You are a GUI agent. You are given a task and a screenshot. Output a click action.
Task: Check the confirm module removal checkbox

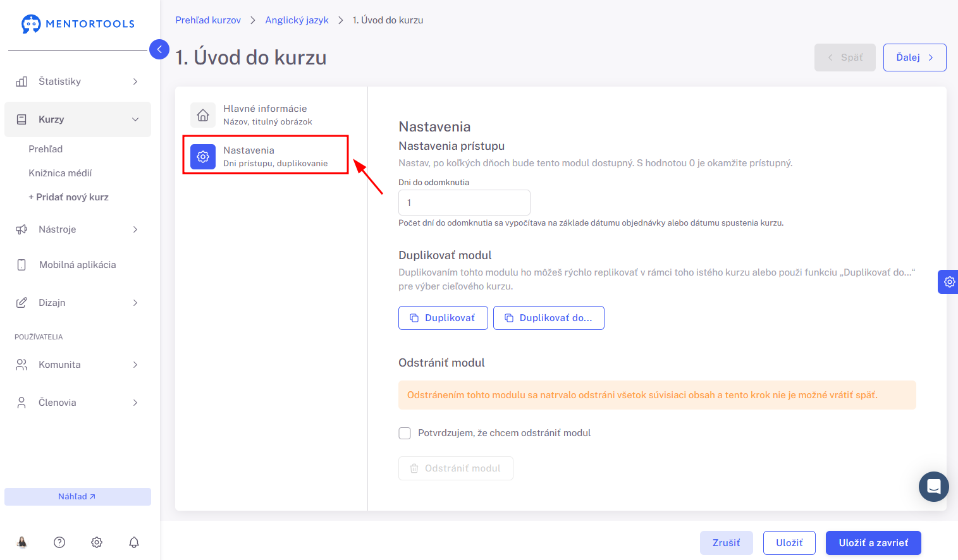click(x=405, y=433)
